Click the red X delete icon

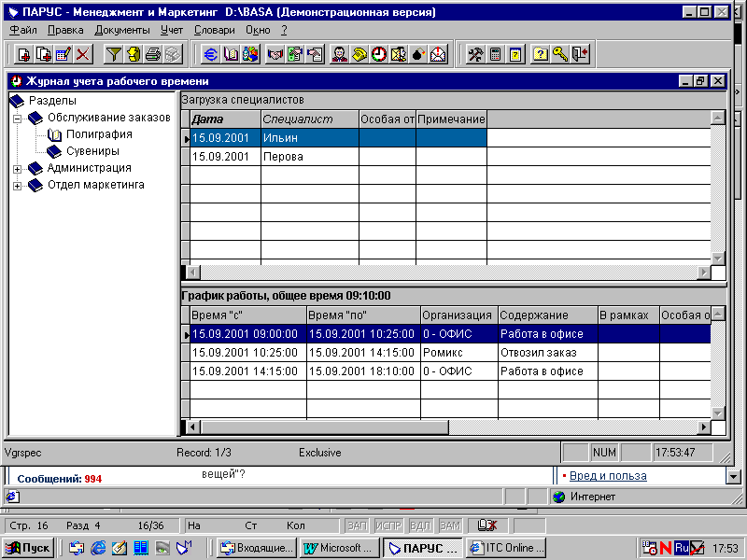point(83,54)
